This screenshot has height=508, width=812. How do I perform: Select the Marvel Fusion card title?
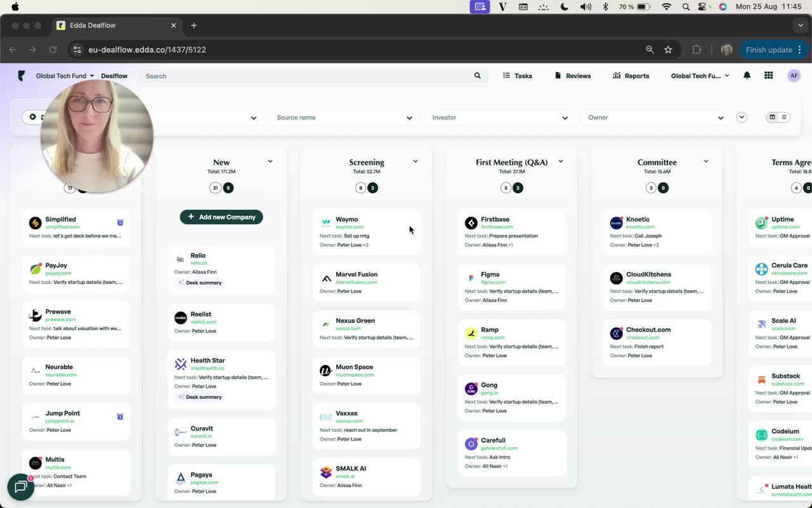(x=357, y=274)
